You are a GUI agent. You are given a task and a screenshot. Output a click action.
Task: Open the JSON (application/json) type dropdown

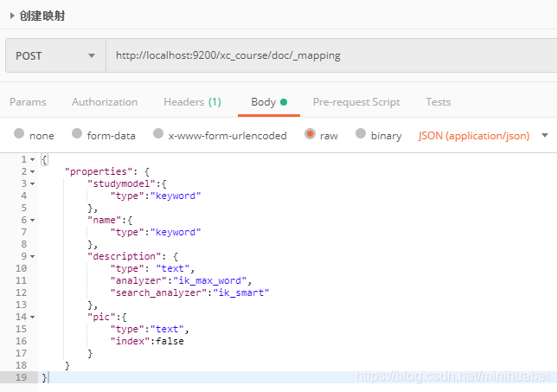point(483,135)
